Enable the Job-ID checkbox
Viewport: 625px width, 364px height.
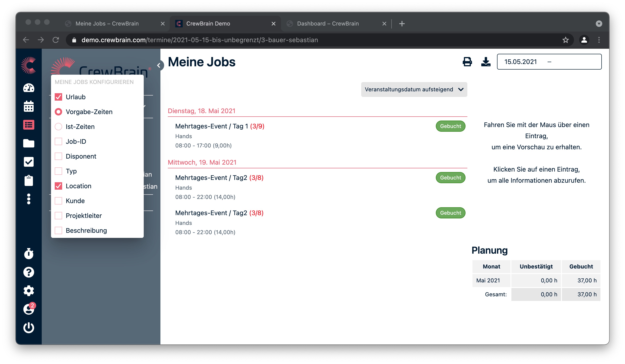coord(58,141)
